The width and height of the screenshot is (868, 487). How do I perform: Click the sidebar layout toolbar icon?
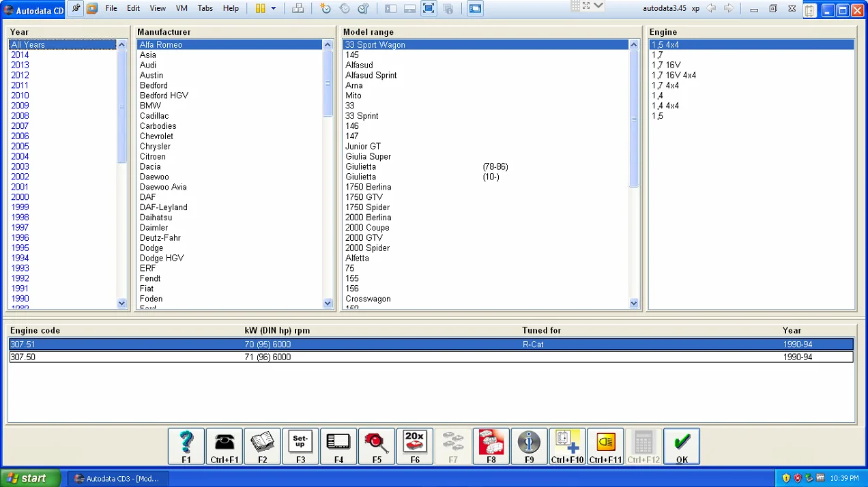pyautogui.click(x=390, y=8)
